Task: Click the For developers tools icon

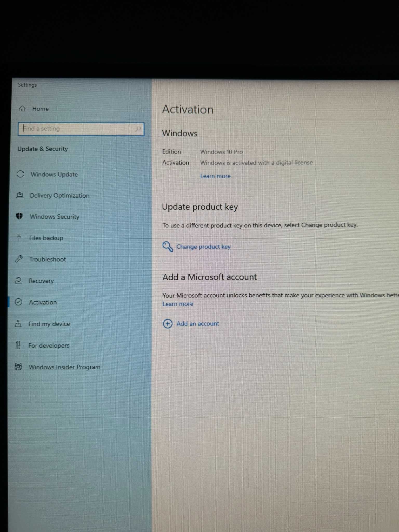Action: pyautogui.click(x=18, y=345)
